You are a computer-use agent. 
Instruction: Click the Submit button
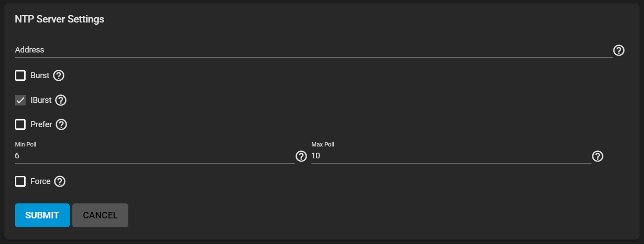pos(42,215)
